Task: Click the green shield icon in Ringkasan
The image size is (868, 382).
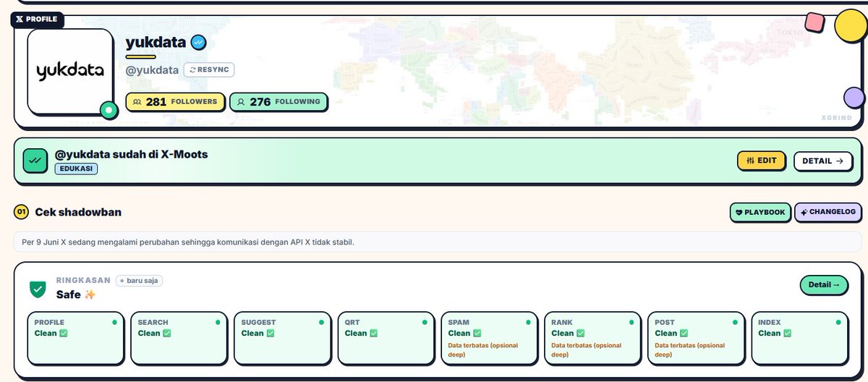Action: [x=37, y=289]
